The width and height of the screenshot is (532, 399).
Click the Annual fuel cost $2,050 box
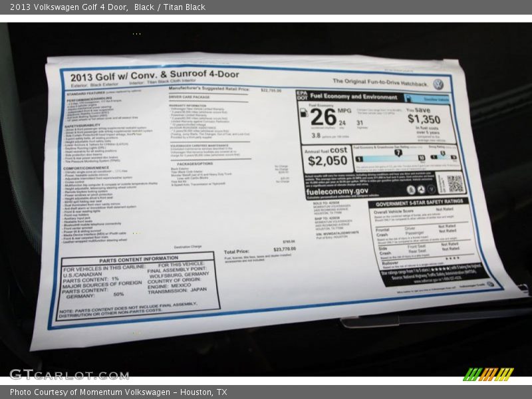(327, 157)
